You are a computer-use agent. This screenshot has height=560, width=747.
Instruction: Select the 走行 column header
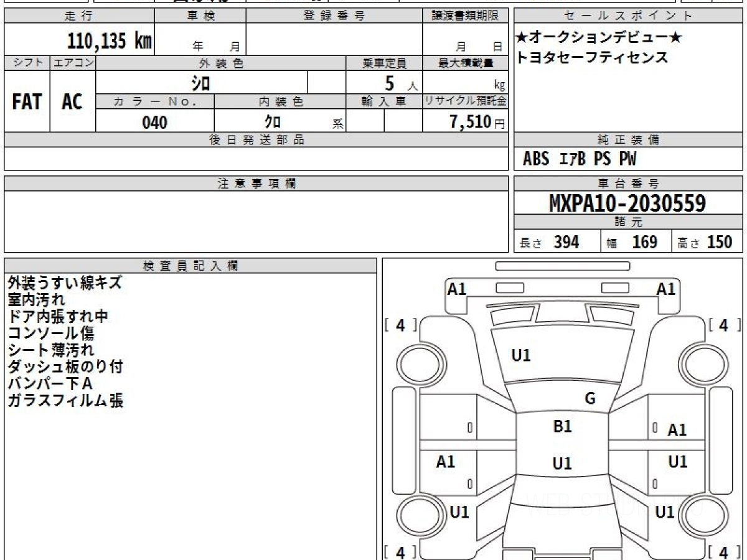point(79,16)
